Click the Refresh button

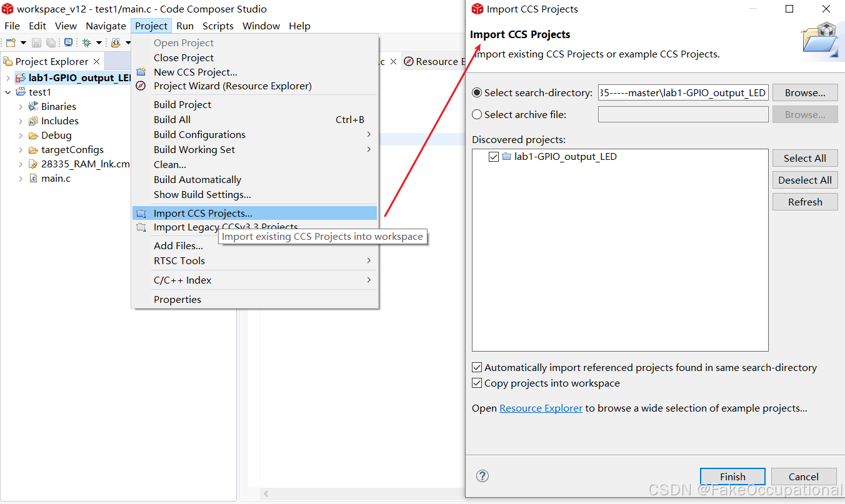pos(805,202)
